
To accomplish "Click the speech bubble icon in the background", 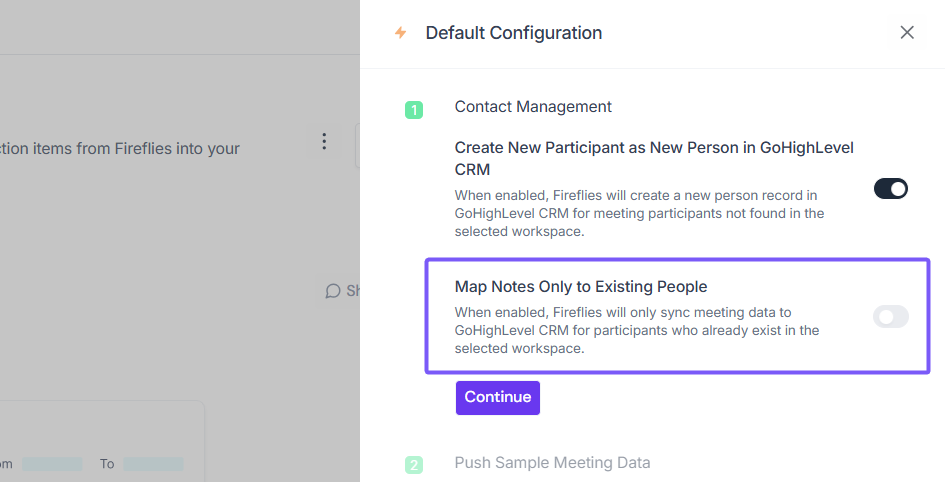I will pos(333,291).
